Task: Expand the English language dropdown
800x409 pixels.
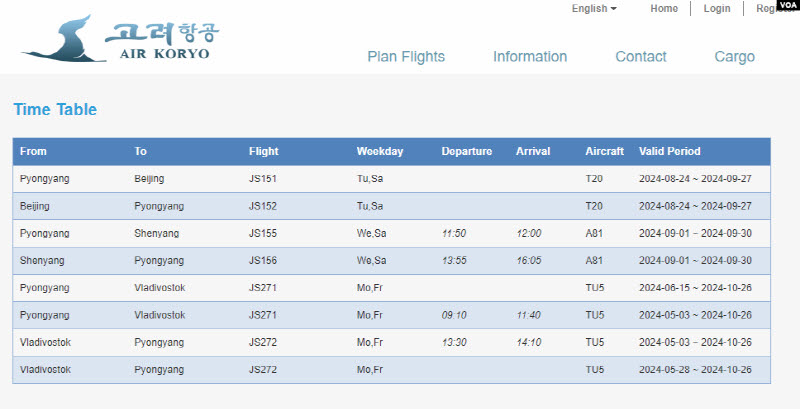Action: point(594,9)
